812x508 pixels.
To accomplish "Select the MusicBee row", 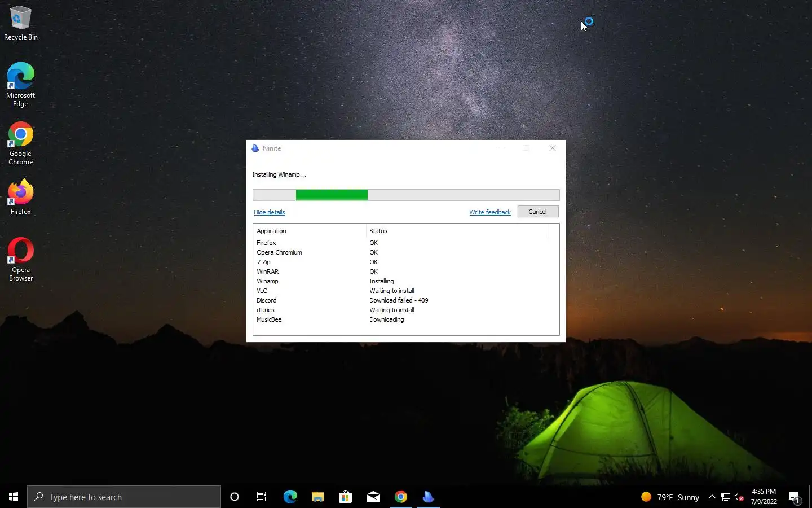I will tap(406, 319).
